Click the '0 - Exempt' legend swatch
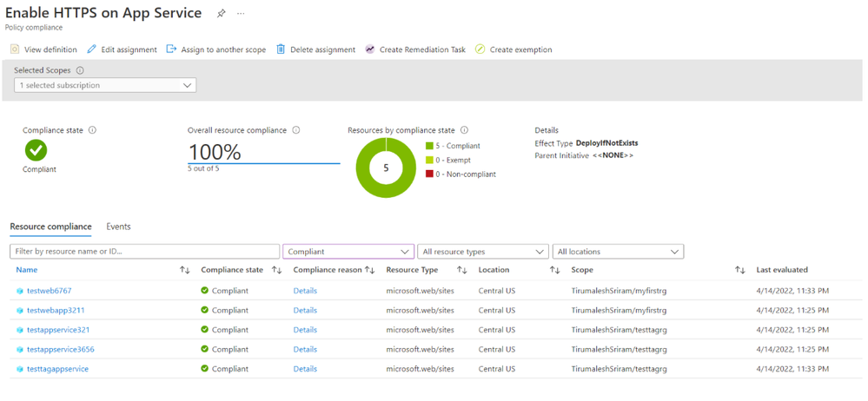The width and height of the screenshot is (868, 401). point(429,161)
